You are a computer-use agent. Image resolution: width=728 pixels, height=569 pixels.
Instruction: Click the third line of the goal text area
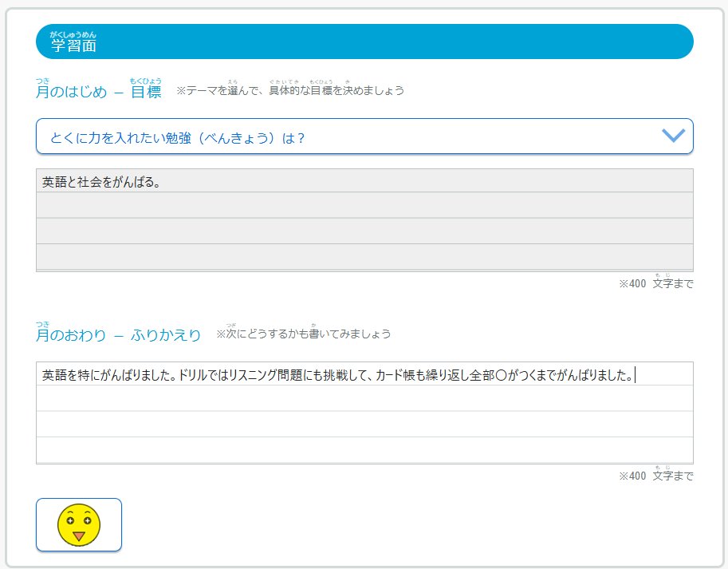(x=364, y=231)
